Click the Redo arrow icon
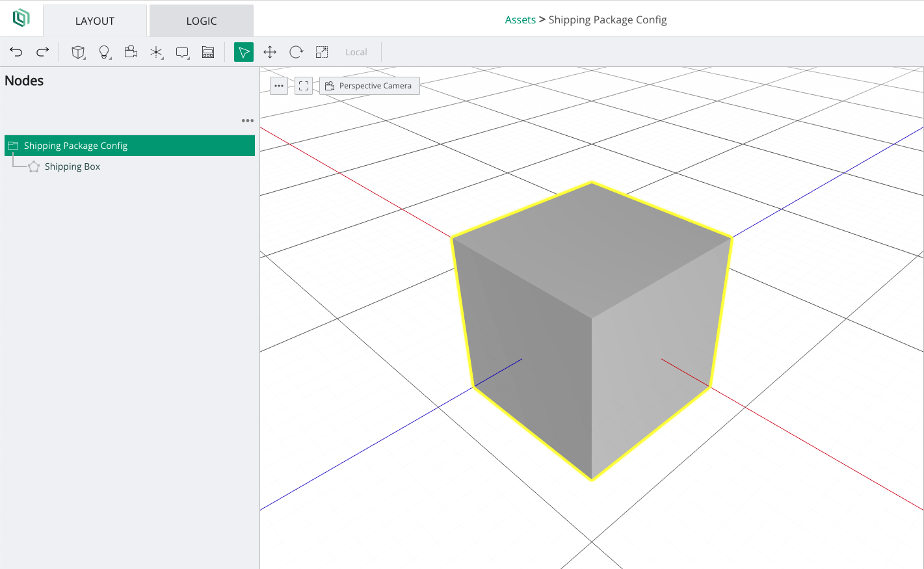The image size is (924, 569). click(x=43, y=52)
